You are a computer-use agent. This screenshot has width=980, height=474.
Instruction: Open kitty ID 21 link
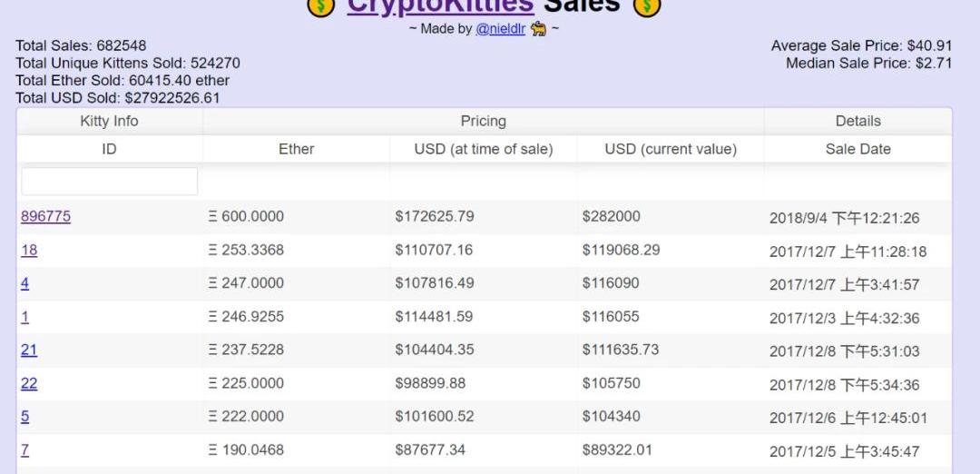point(29,350)
